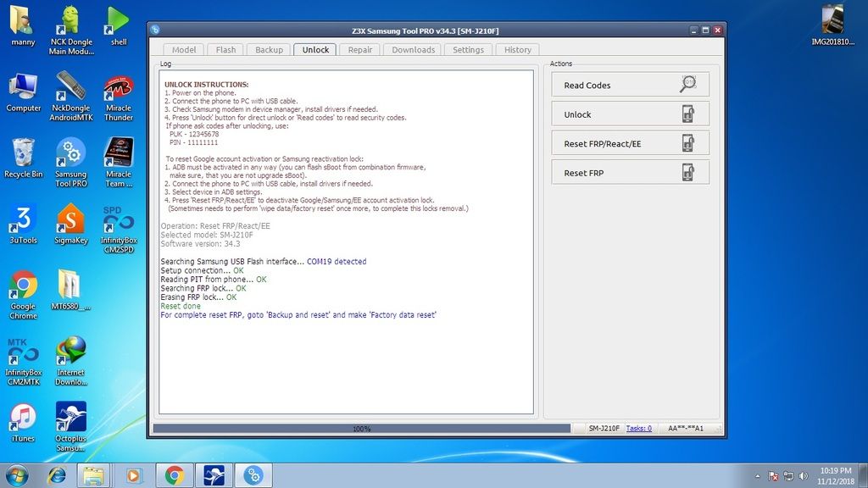
Task: Select the Unlock tab
Action: [x=315, y=50]
